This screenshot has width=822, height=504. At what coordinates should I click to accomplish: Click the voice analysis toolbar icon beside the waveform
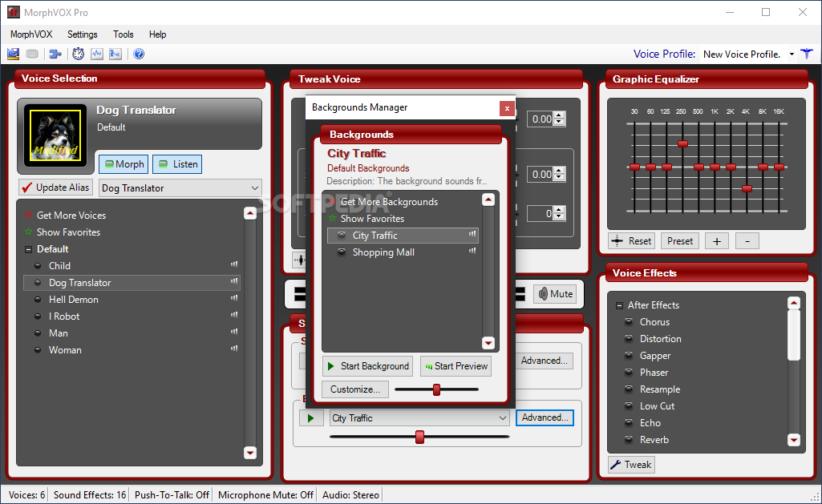point(115,54)
